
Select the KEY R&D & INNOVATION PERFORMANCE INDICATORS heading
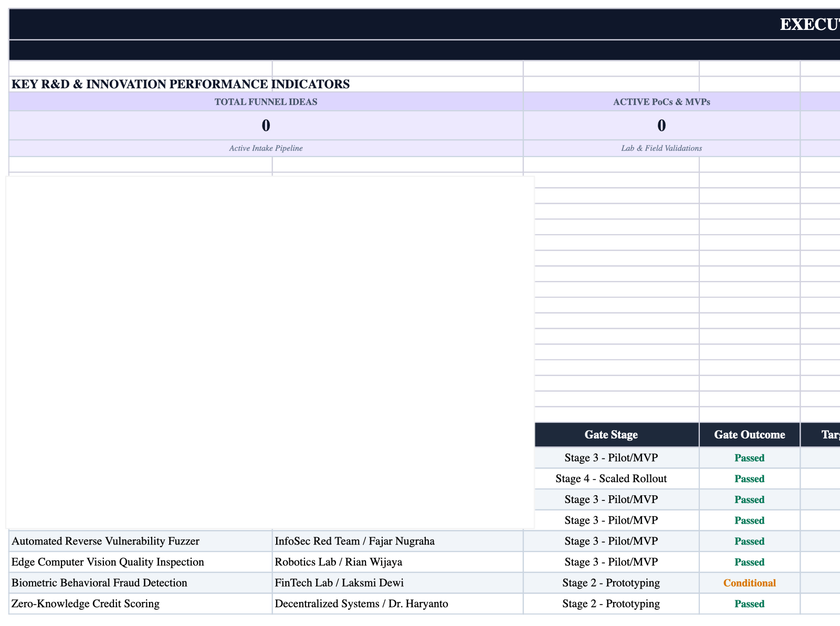[x=181, y=84]
